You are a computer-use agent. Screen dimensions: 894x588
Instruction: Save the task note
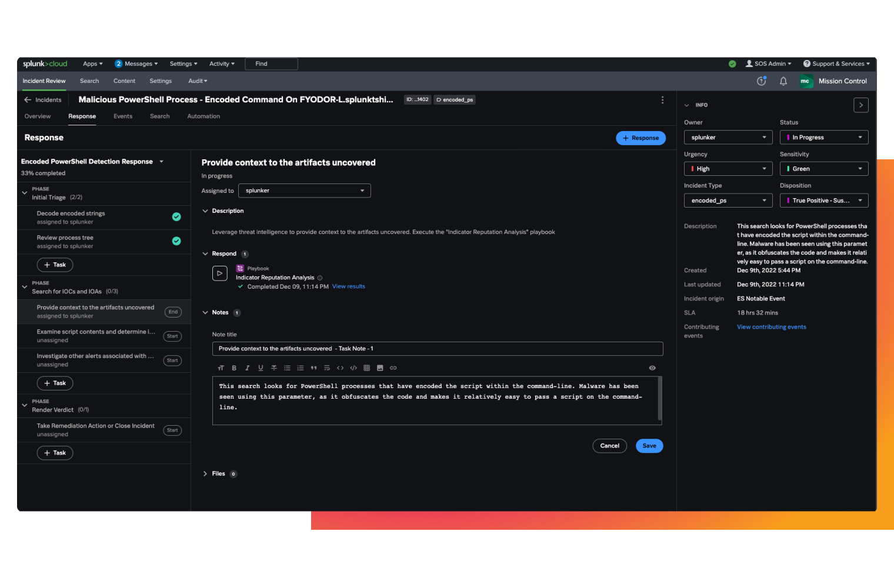pos(649,446)
